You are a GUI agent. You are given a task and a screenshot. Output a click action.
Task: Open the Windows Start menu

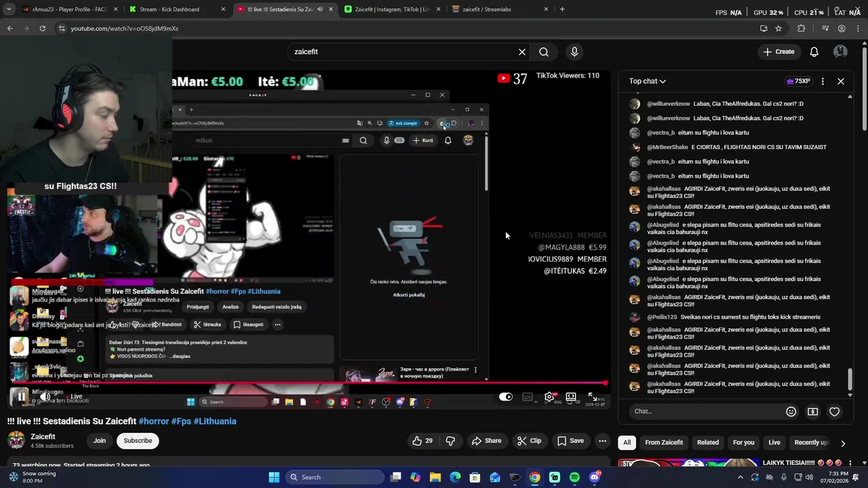point(274,477)
